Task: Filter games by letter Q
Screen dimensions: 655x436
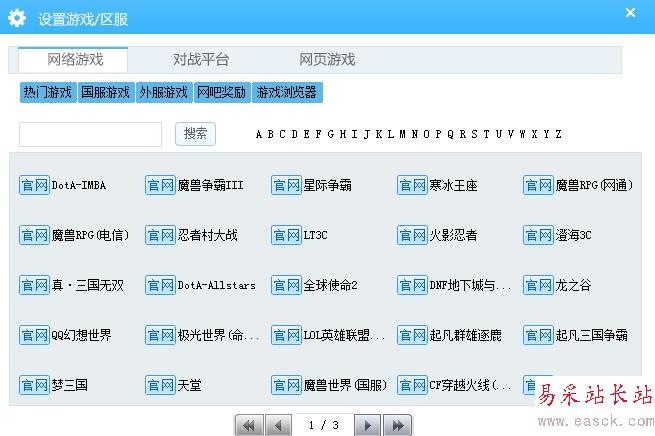Action: click(450, 134)
